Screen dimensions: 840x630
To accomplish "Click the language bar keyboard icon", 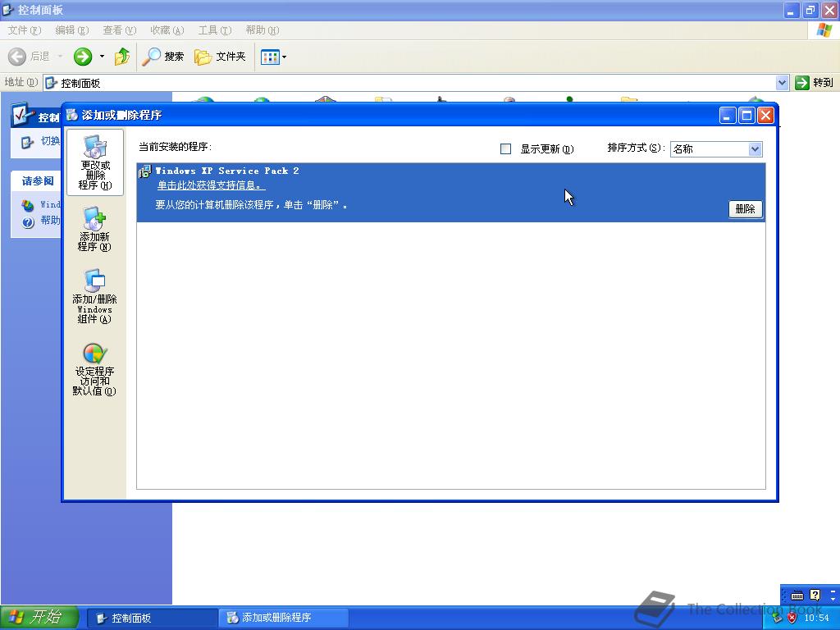I will click(x=797, y=596).
